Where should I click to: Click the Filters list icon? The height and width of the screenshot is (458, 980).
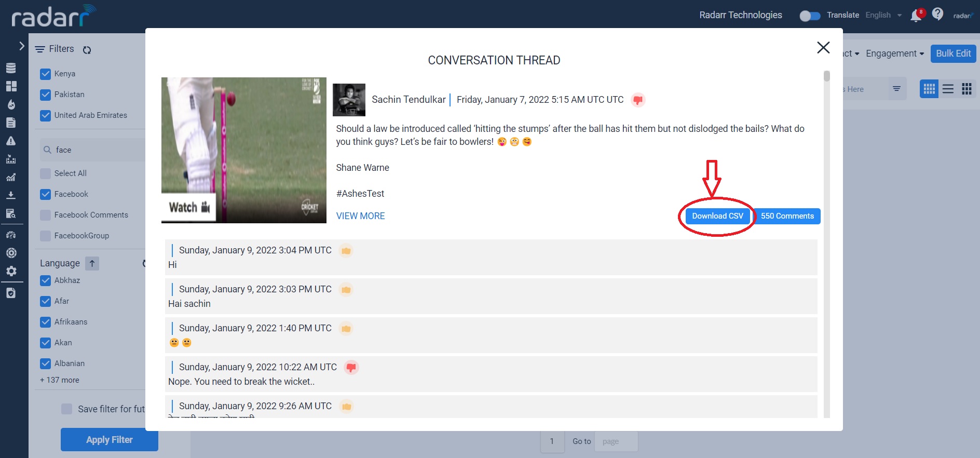40,49
